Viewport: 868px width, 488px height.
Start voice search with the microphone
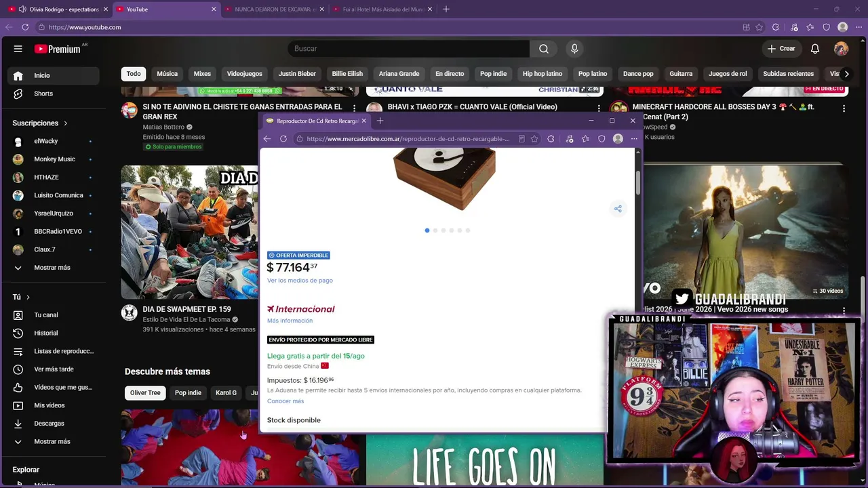(x=574, y=49)
